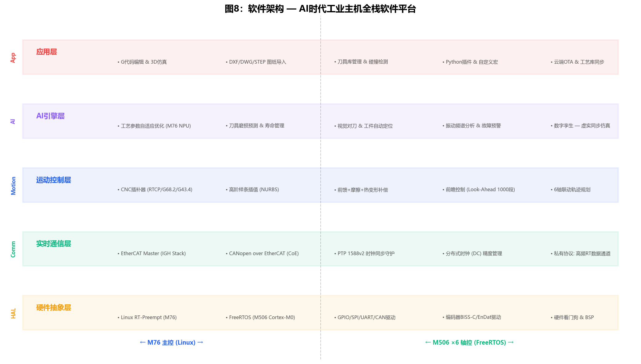The image size is (641, 364).
Task: Click the 'AI引擎层' heading
Action: pos(50,116)
